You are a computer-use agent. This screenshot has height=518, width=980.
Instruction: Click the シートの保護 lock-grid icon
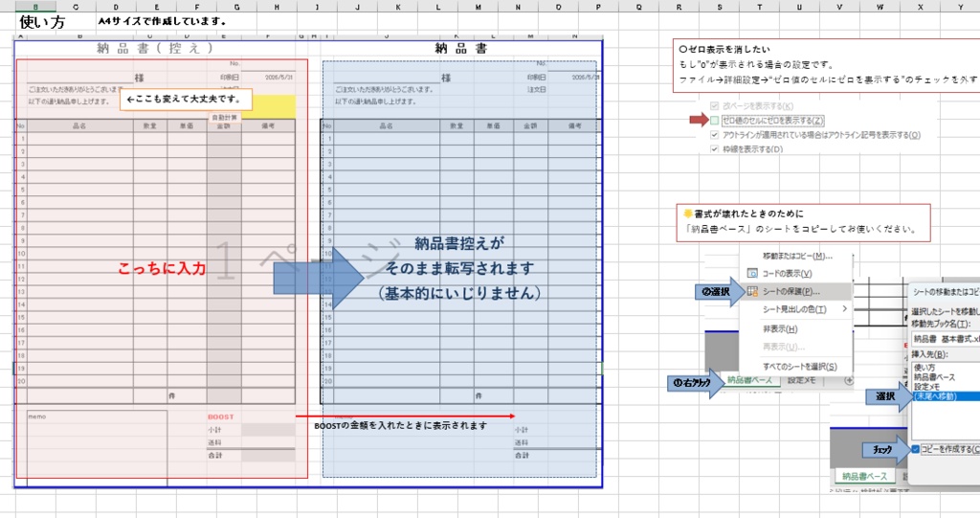point(752,291)
